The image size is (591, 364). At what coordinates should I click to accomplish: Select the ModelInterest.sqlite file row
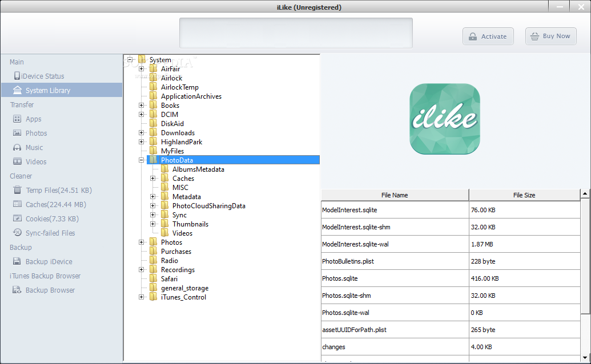[x=451, y=210]
